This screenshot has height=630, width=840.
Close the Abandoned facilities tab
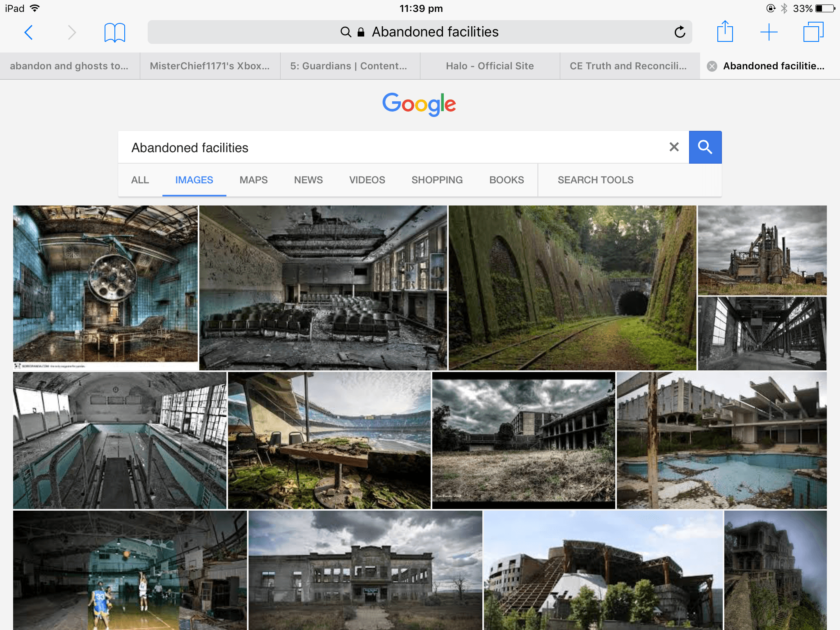coord(712,66)
